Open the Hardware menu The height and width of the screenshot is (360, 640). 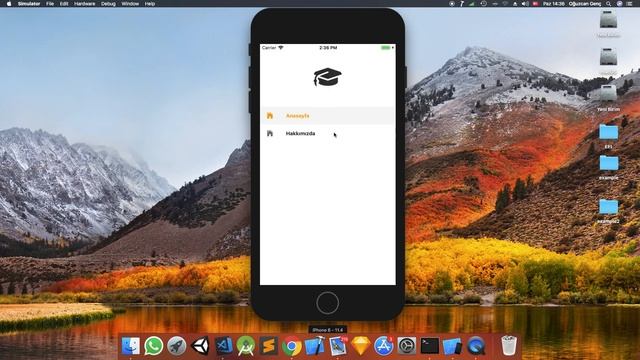coord(84,4)
